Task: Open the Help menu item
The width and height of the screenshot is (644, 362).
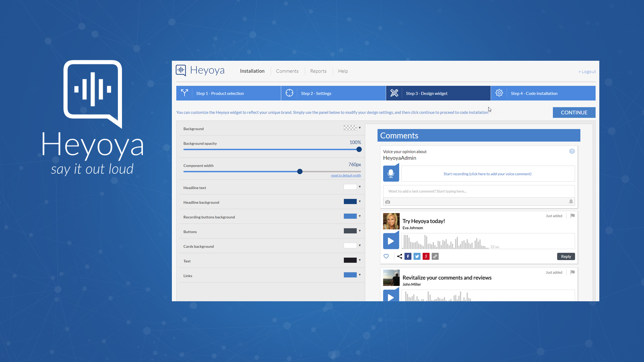Action: (x=343, y=71)
